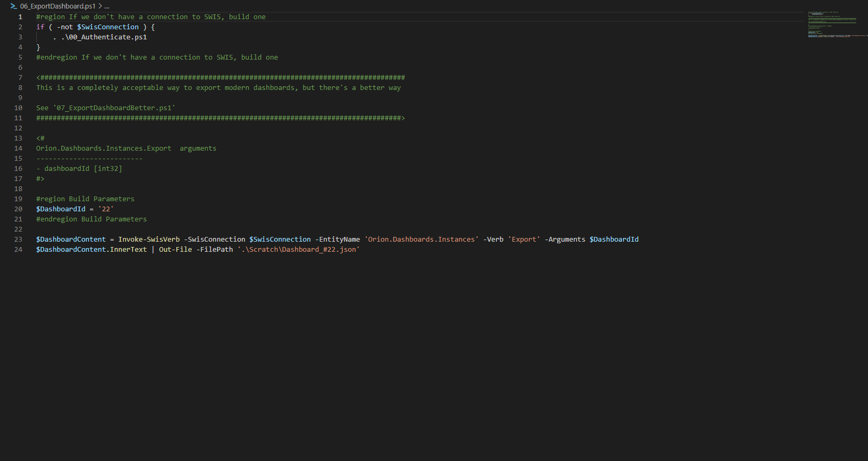The width and height of the screenshot is (868, 461).
Task: Click line number 24 in the gutter
Action: point(18,250)
